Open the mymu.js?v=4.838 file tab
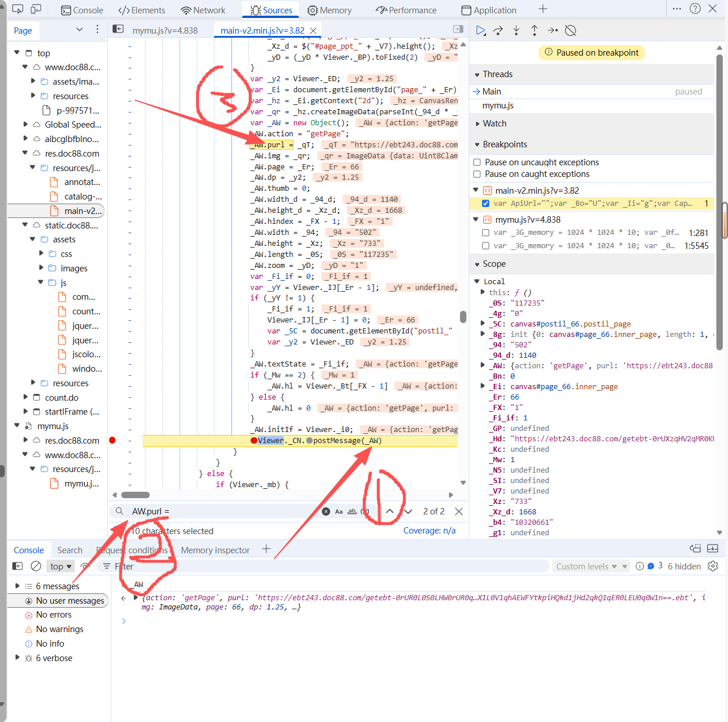Image resolution: width=728 pixels, height=722 pixels. point(165,31)
